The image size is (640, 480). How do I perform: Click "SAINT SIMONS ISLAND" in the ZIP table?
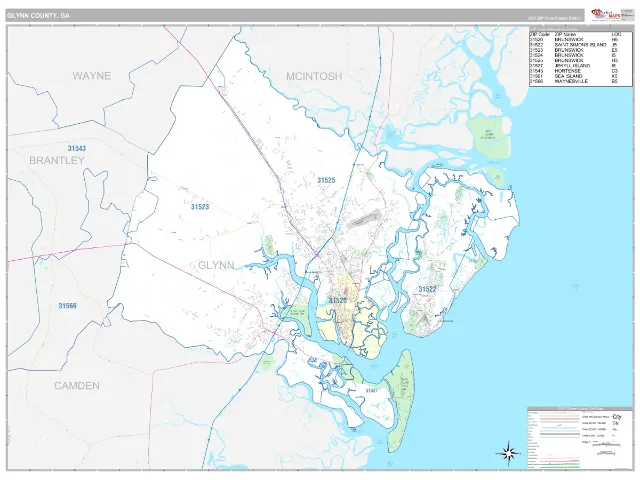[x=580, y=45]
